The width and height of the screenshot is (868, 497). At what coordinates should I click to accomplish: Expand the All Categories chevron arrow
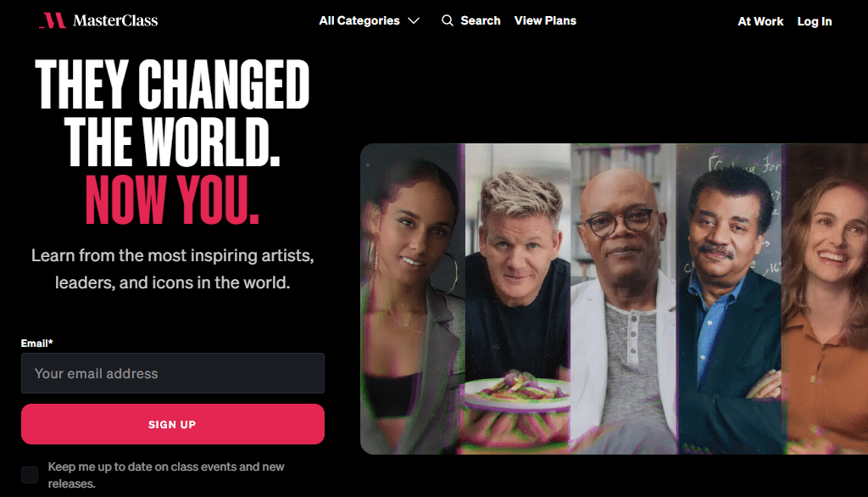pos(414,21)
